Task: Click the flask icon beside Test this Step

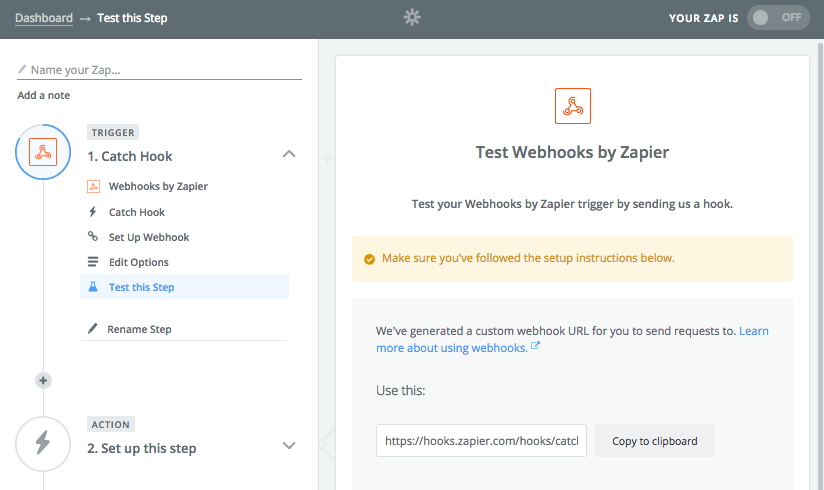Action: pos(93,287)
